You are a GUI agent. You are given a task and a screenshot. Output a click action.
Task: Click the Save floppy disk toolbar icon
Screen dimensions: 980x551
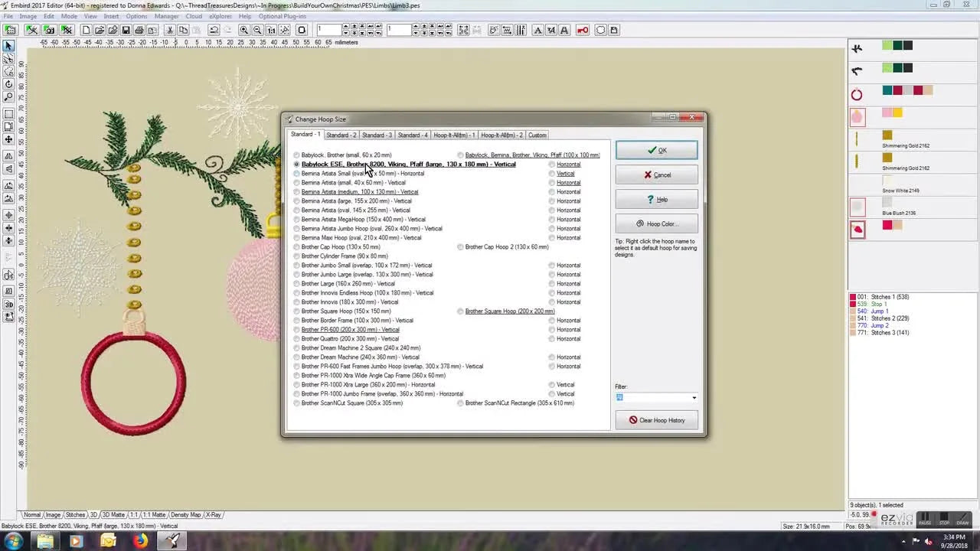pos(126,30)
